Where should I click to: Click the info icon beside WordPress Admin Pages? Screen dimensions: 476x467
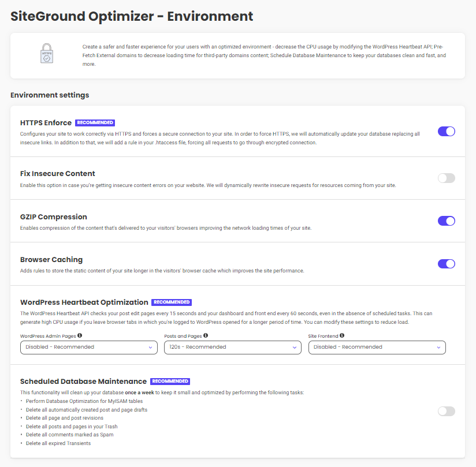pos(80,335)
